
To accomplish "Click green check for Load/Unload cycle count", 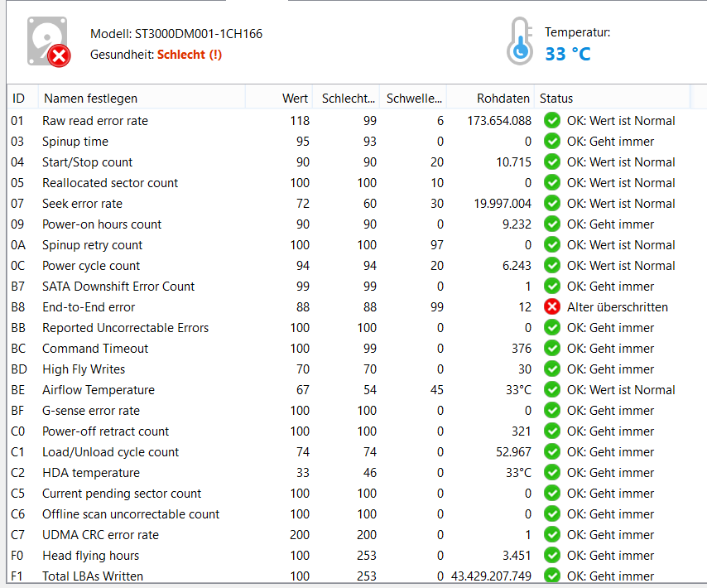I will tap(552, 452).
